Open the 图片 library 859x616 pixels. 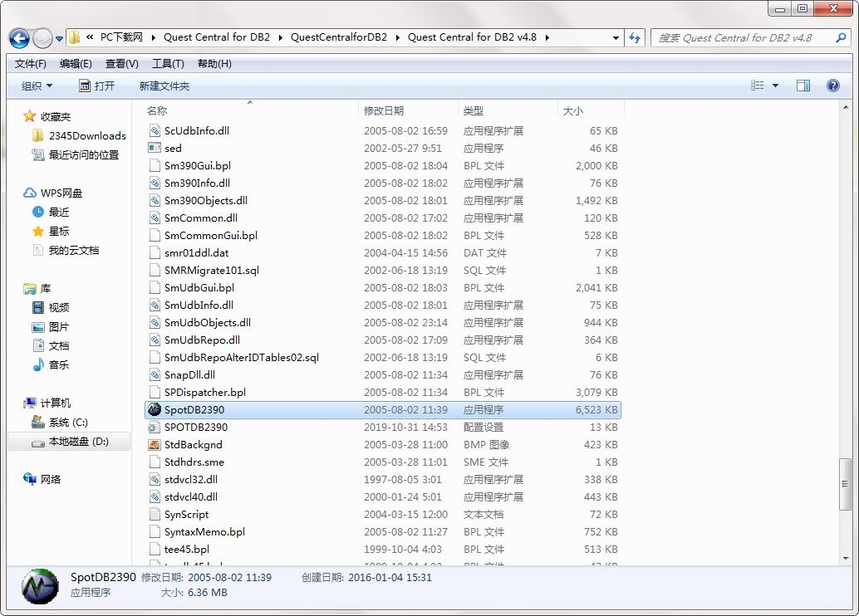coord(51,327)
